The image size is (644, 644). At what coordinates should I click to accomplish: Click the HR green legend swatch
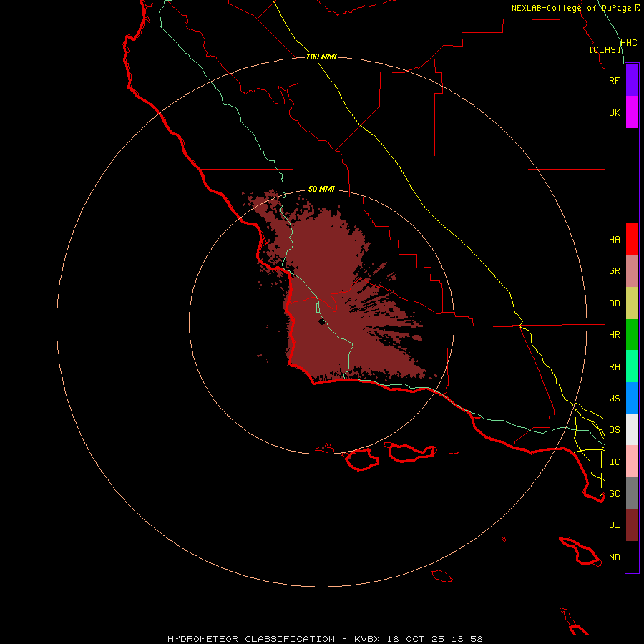(x=632, y=335)
